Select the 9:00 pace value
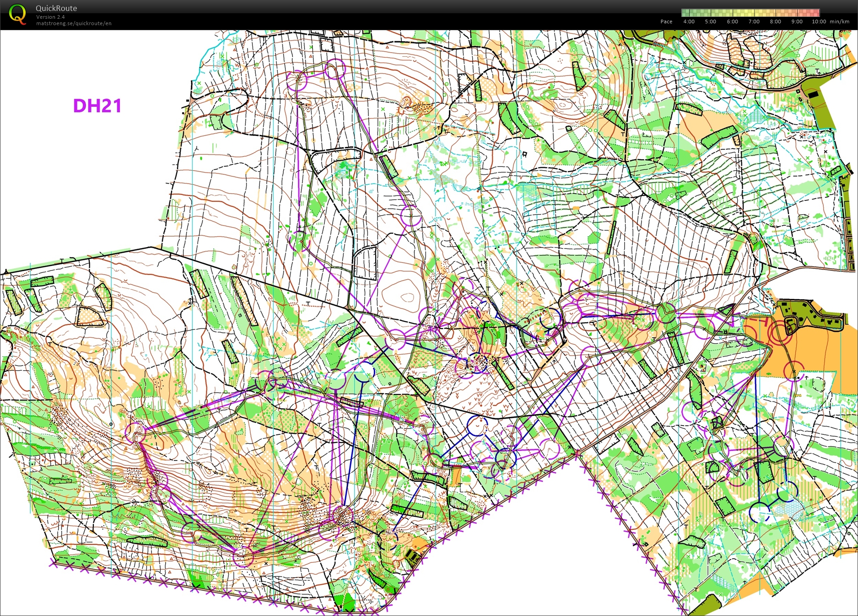The height and width of the screenshot is (616, 858). tap(797, 22)
